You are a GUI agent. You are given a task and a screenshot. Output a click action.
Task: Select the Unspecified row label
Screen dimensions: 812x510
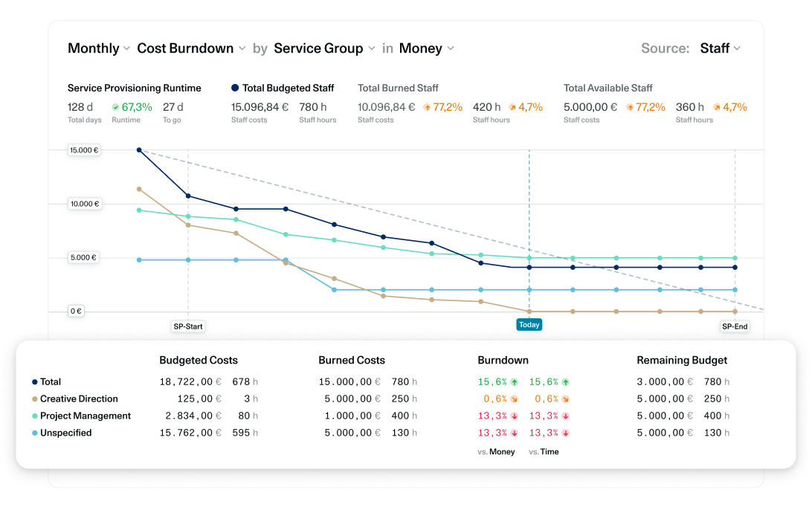pos(65,433)
